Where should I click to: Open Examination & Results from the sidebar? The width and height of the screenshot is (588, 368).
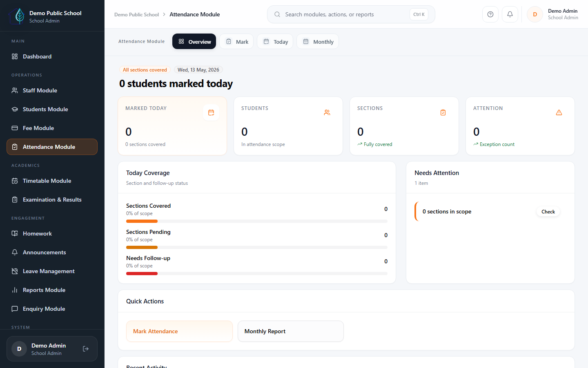click(52, 200)
